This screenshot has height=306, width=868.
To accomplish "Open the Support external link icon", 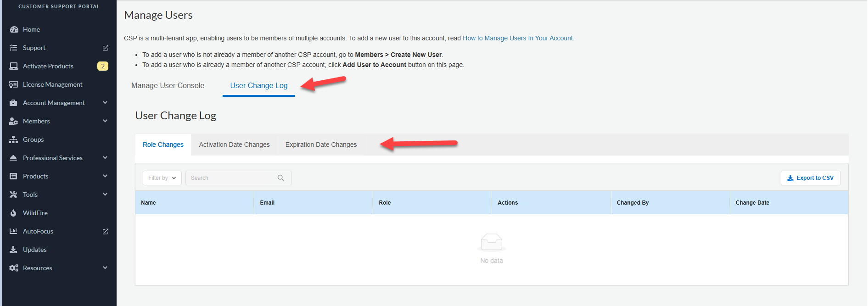I will (x=105, y=48).
